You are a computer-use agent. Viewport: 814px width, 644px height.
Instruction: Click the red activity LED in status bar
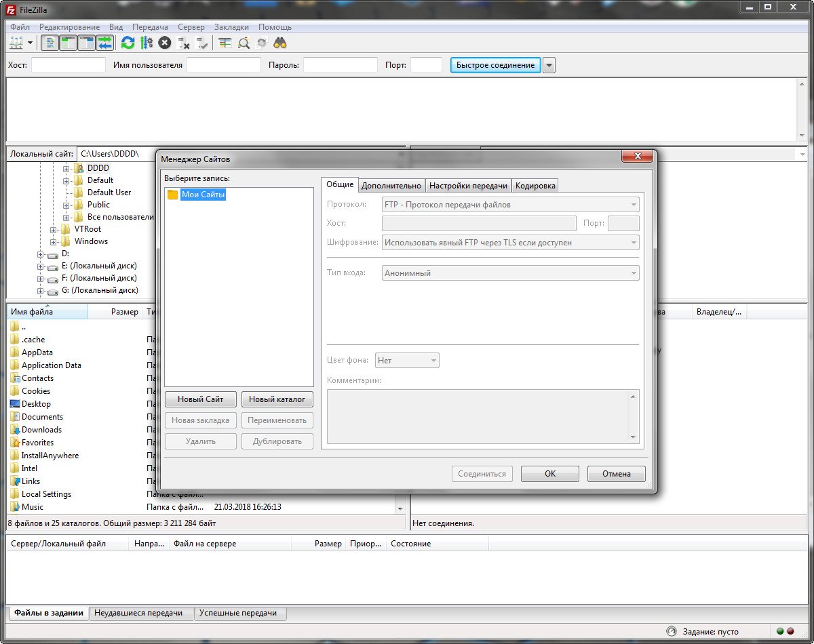click(x=790, y=631)
